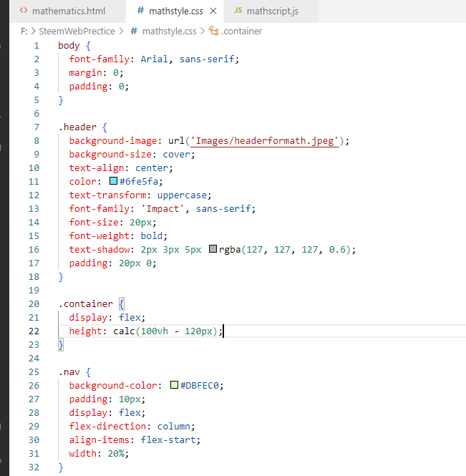This screenshot has width=466, height=476.
Task: Switch to the mathematics.html tab
Action: coord(68,11)
